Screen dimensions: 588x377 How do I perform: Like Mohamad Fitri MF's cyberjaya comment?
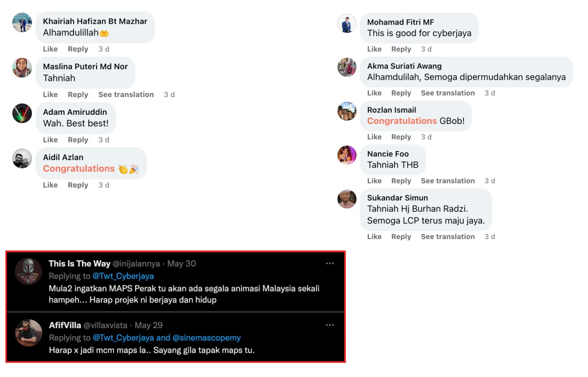374,49
